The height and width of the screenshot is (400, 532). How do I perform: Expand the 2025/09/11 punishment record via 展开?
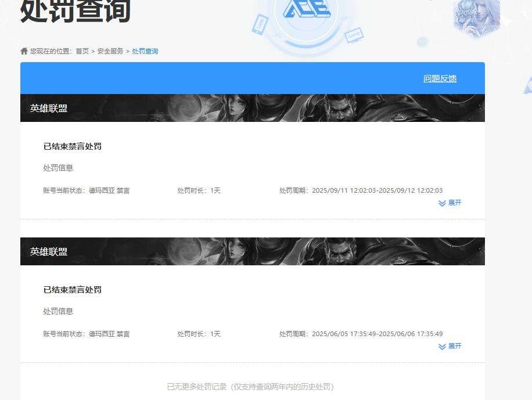point(450,203)
